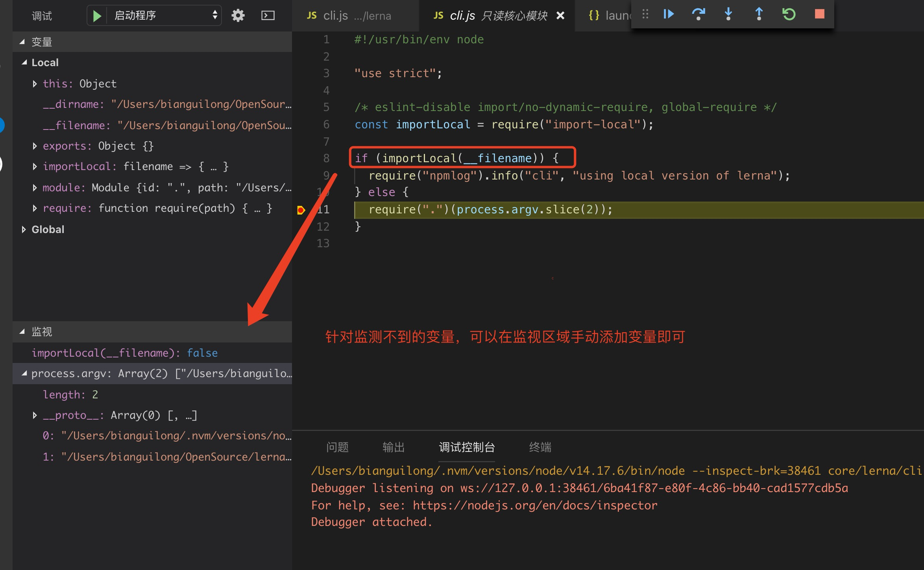Collapse the process.argv watch expression
Viewport: 924px width, 570px height.
click(x=24, y=374)
